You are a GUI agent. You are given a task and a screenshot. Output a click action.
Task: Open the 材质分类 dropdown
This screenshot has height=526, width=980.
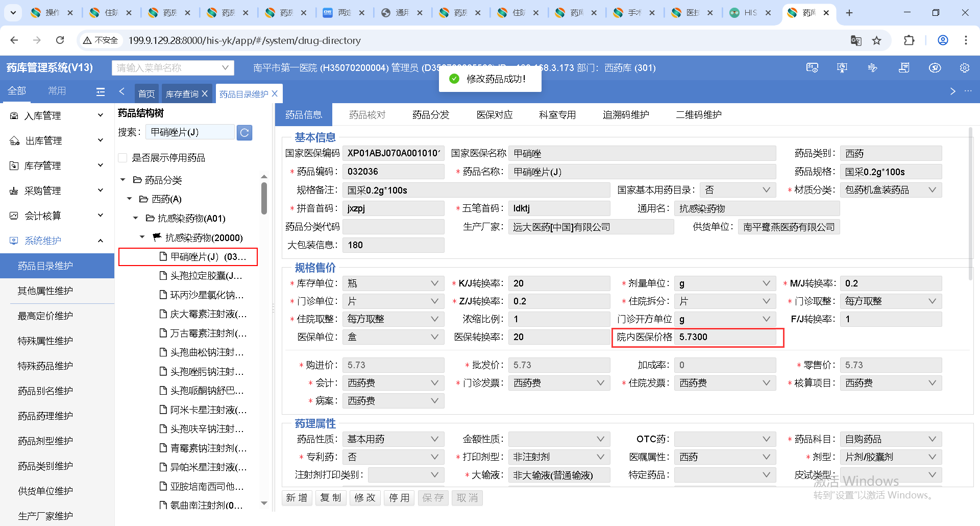[890, 190]
